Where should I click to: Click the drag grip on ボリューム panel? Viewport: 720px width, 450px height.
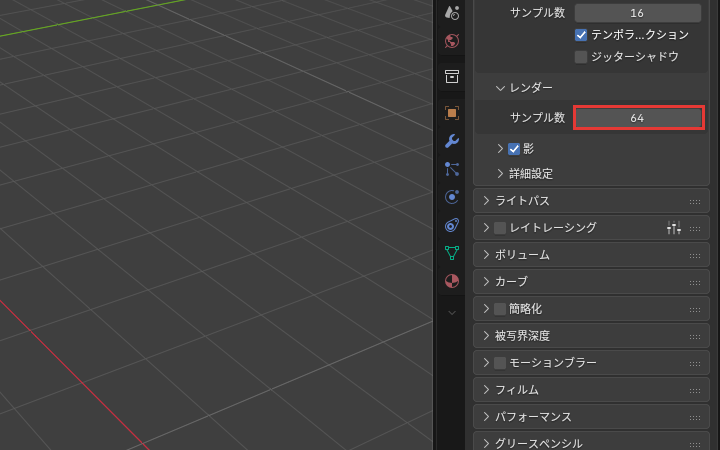point(695,255)
